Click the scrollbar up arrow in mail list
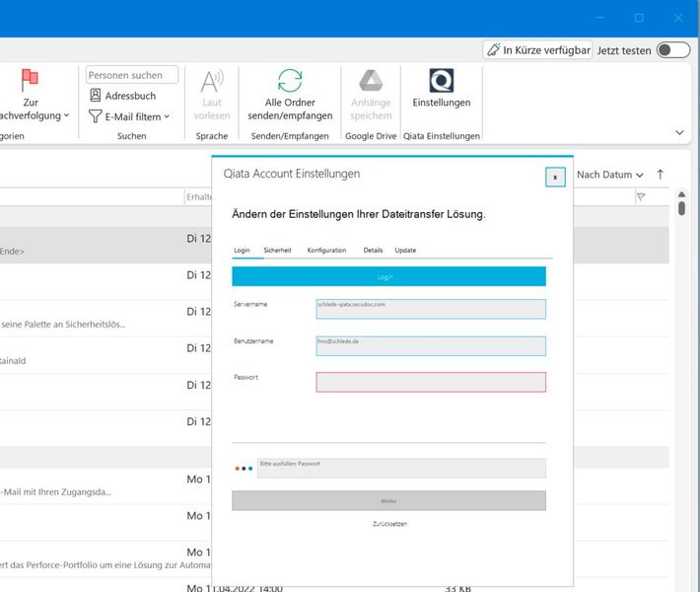 681,194
